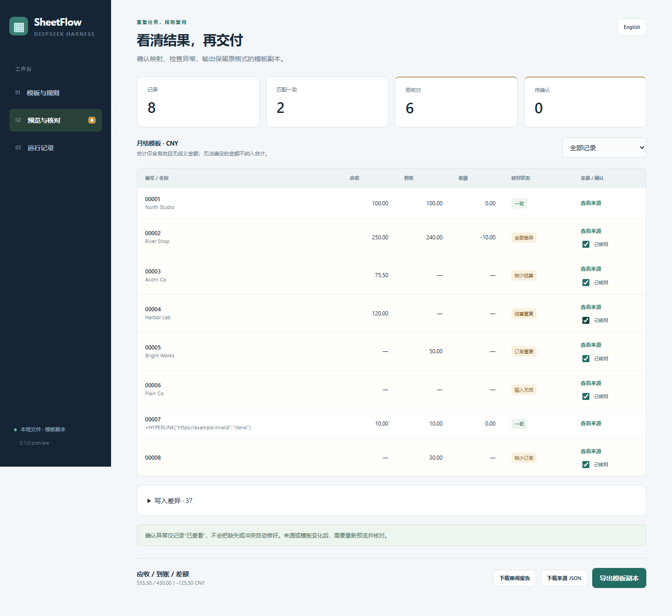Click the 订单重复 status tag
This screenshot has height=616, width=672.
(524, 351)
